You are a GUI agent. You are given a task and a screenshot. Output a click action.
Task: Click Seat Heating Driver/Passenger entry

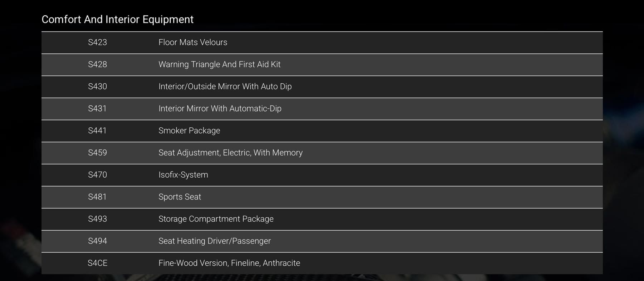coord(215,241)
